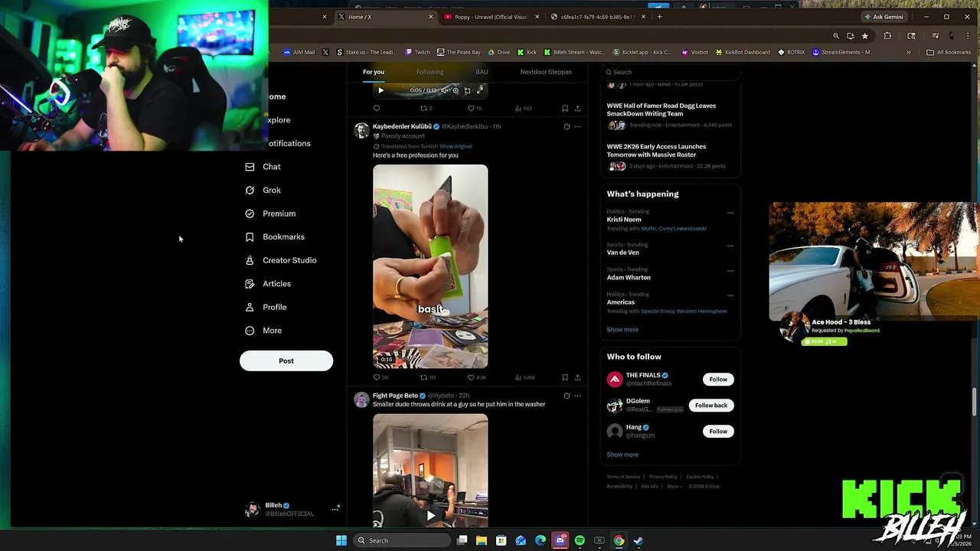Play the Fight Page Beto video

pos(430,516)
